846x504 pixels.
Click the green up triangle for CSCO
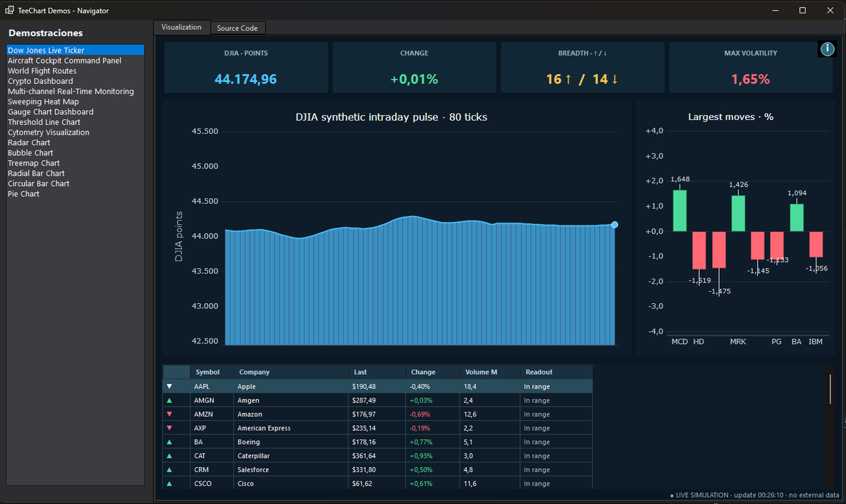point(169,484)
